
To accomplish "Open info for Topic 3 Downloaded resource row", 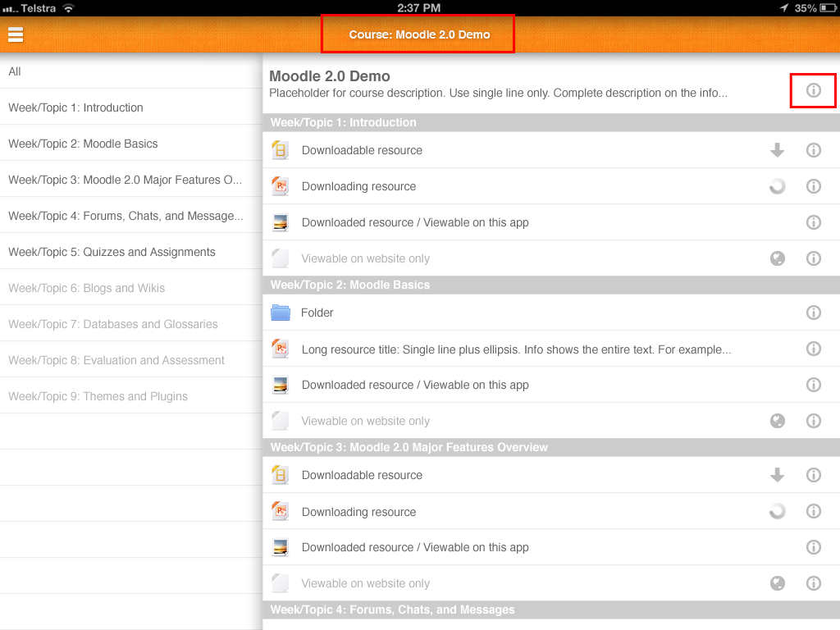I will click(x=813, y=547).
